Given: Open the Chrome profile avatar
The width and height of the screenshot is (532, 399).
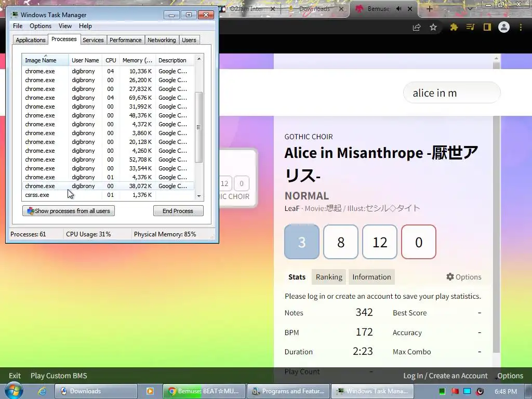Looking at the screenshot, I should (504, 27).
